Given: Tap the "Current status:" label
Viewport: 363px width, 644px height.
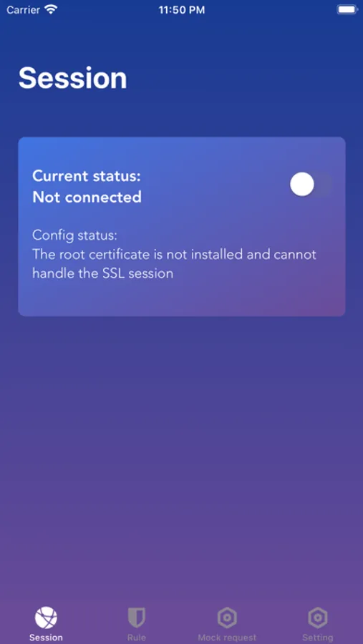Looking at the screenshot, I should click(x=87, y=176).
